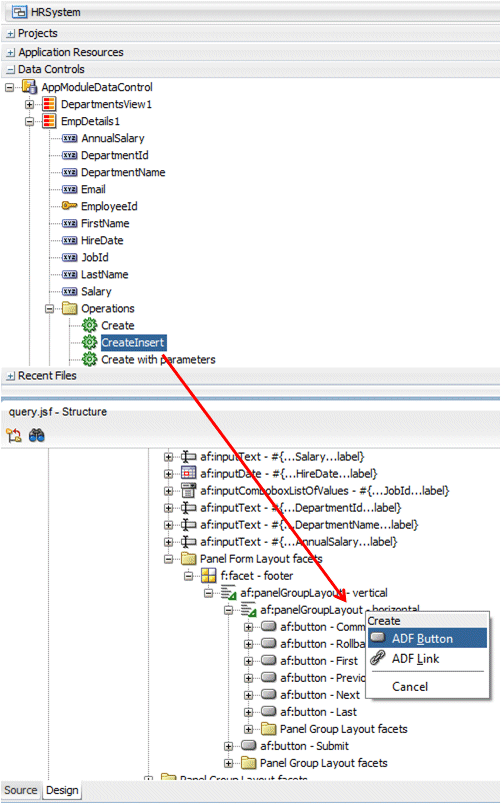Select the FirstName attribute
This screenshot has width=501, height=804.
(105, 224)
